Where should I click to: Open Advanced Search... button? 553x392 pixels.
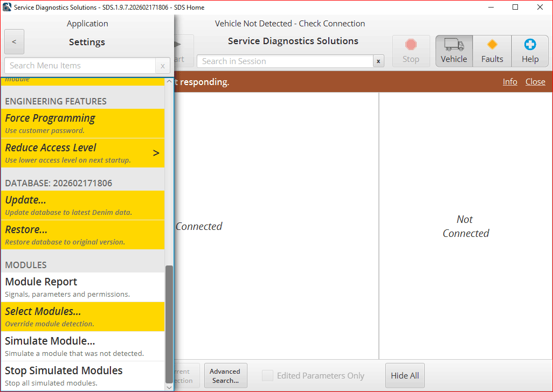pyautogui.click(x=225, y=376)
